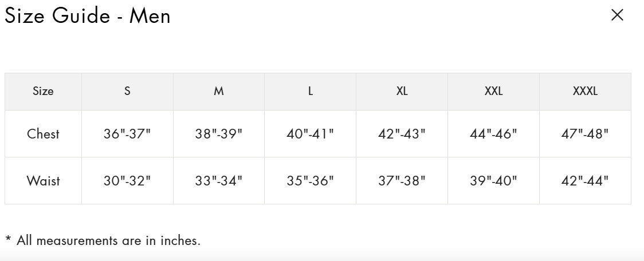This screenshot has width=644, height=261.
Task: Select the XXL size column header
Action: 494,91
